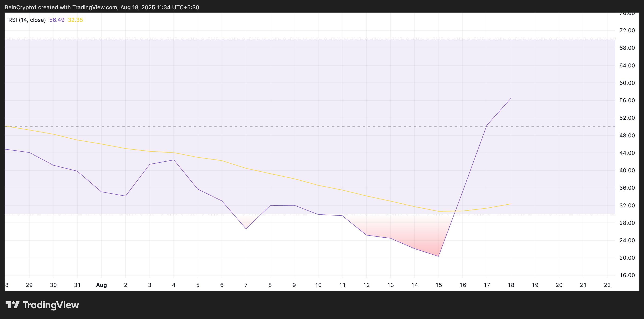Viewport: 644px width, 319px height.
Task: Click the price scale on the right edge
Action: pos(628,150)
